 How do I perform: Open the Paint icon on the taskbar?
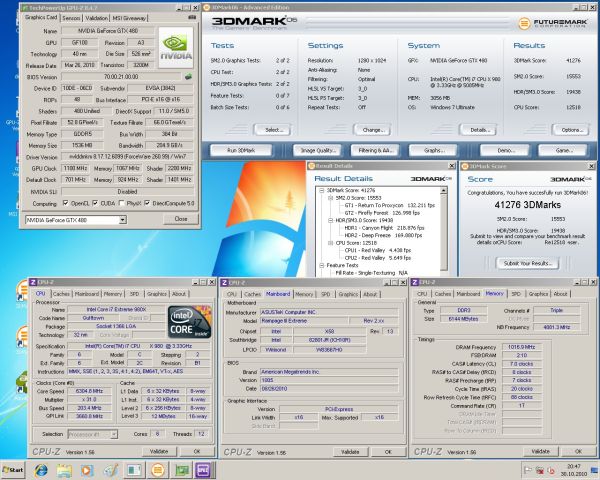(x=111, y=470)
